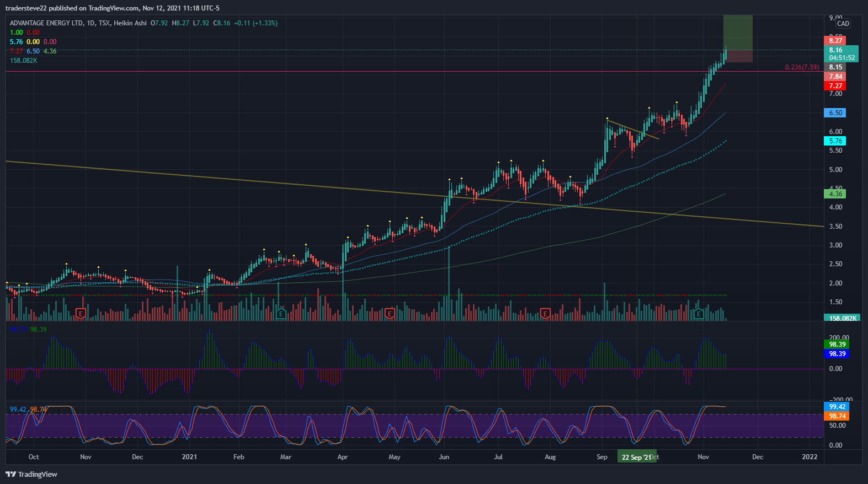Select the 0.236(7.59) Fibonacci level label
This screenshot has height=484, width=868.
[x=802, y=67]
